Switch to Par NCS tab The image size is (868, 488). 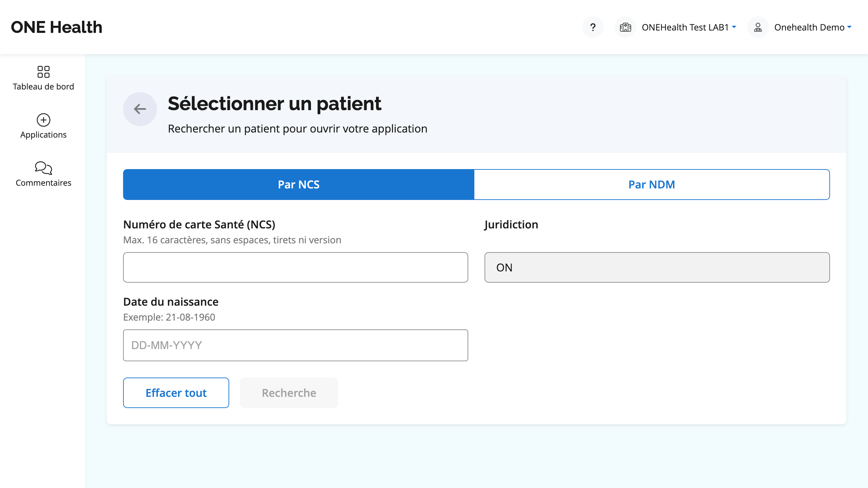click(299, 184)
